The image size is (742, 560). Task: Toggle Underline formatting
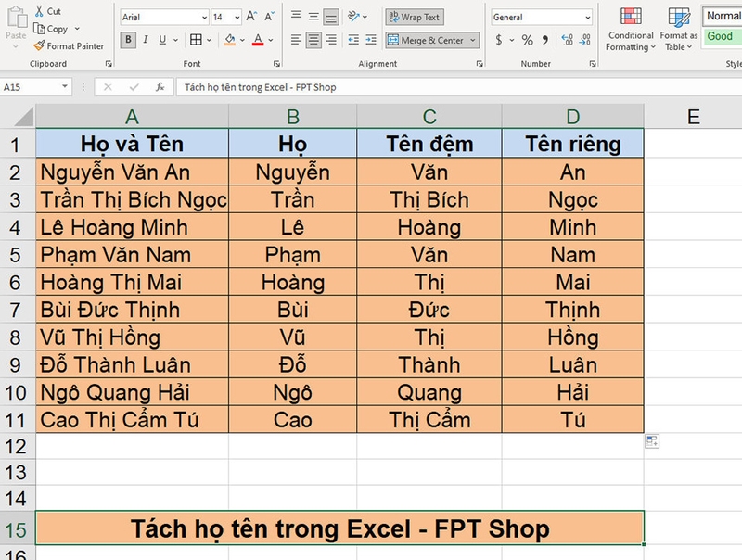pyautogui.click(x=162, y=40)
